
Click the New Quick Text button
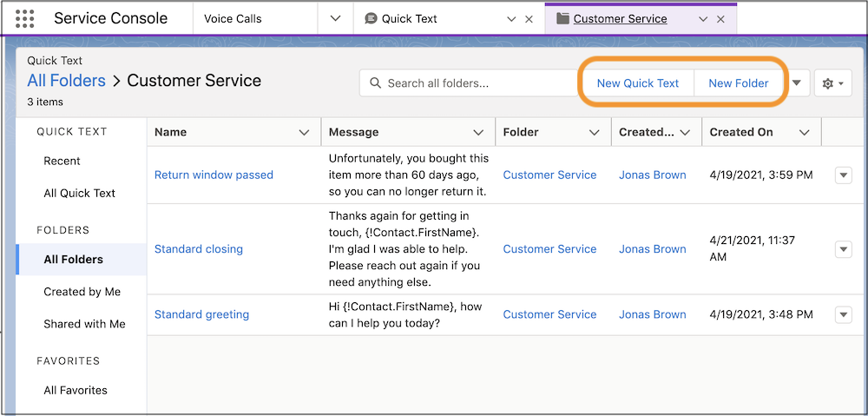(x=637, y=83)
